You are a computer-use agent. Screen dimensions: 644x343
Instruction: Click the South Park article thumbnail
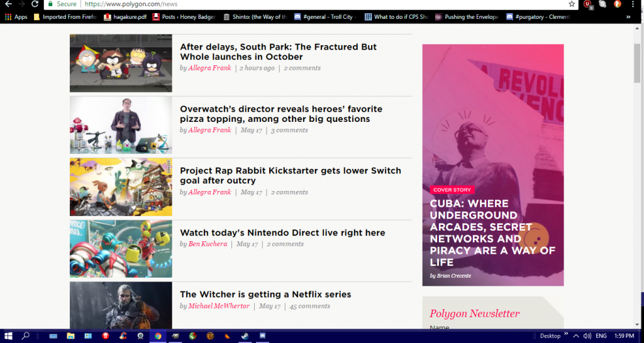(121, 63)
